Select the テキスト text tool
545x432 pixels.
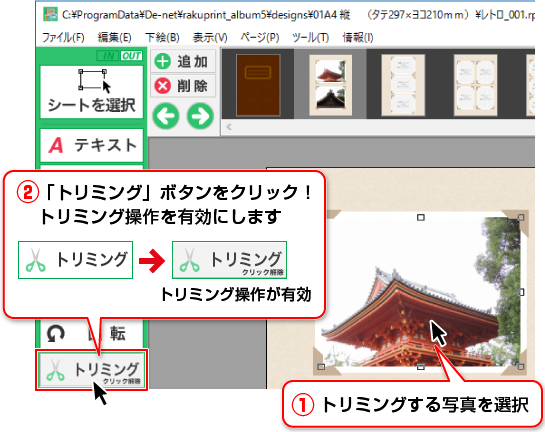coord(91,145)
